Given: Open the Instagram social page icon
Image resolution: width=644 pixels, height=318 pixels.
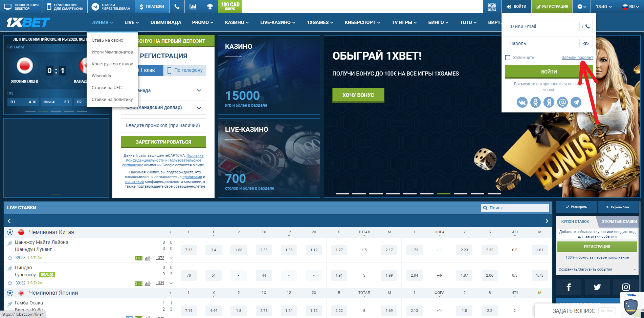Looking at the screenshot, I should point(626,287).
